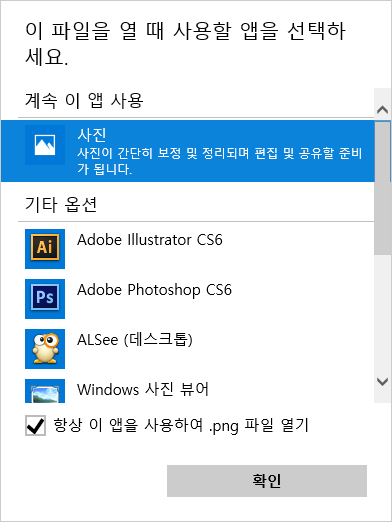Select 'Windows 사진 뷰어' text label
The image size is (392, 522).
143,389
